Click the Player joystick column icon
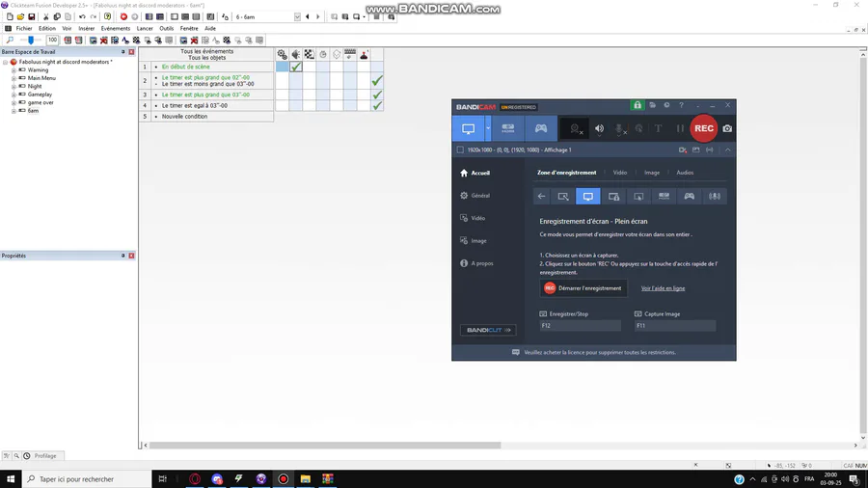This screenshot has width=868, height=488. tap(364, 54)
